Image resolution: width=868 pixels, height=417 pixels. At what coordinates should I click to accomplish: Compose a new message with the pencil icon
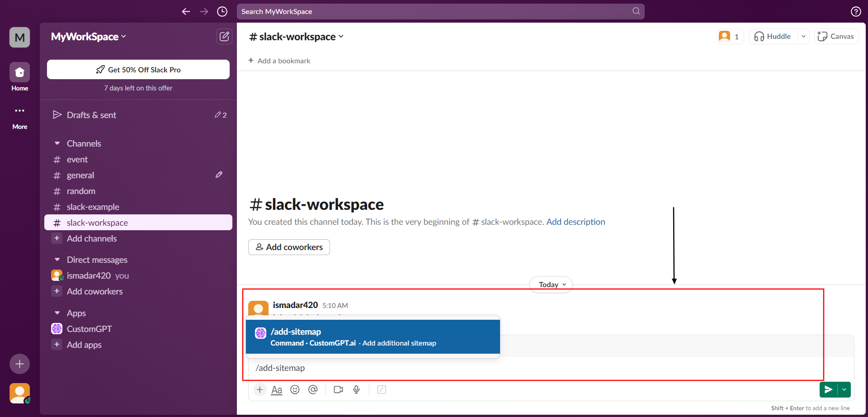coord(224,37)
